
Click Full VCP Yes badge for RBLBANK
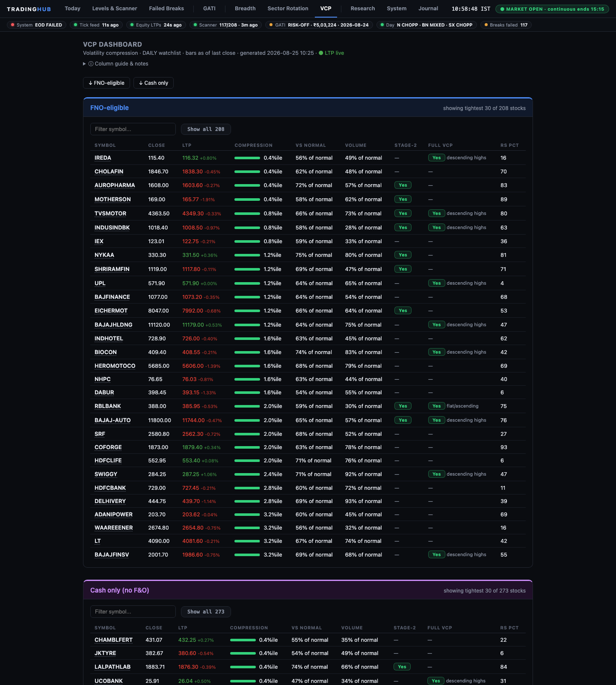coord(436,406)
